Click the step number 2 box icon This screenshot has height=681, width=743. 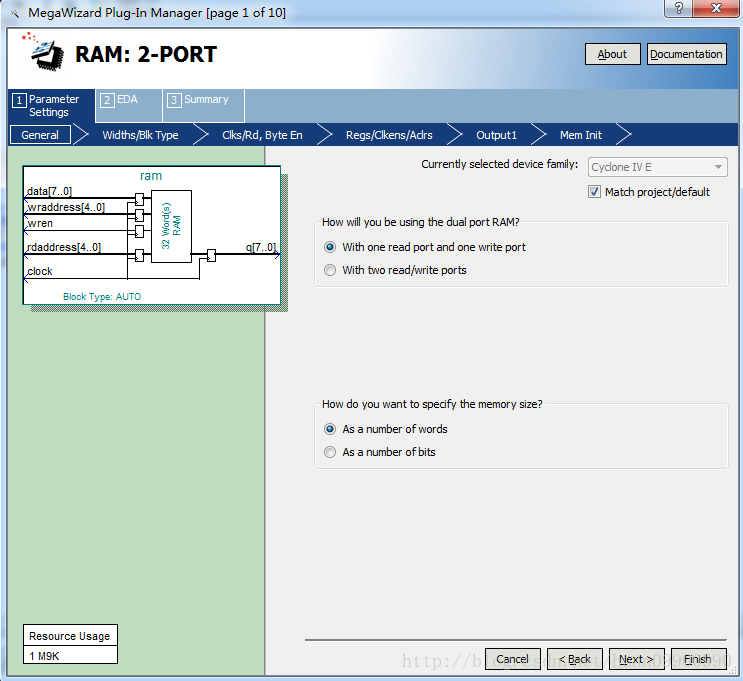[107, 100]
